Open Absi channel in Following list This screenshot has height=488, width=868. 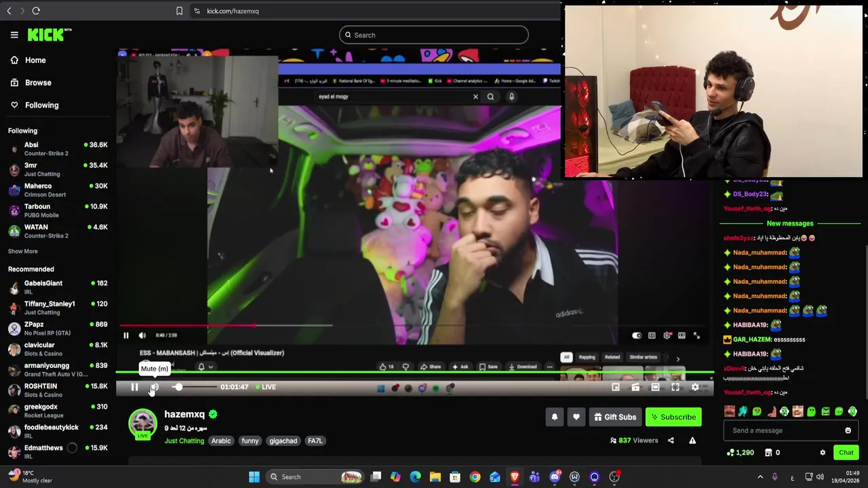click(x=58, y=148)
